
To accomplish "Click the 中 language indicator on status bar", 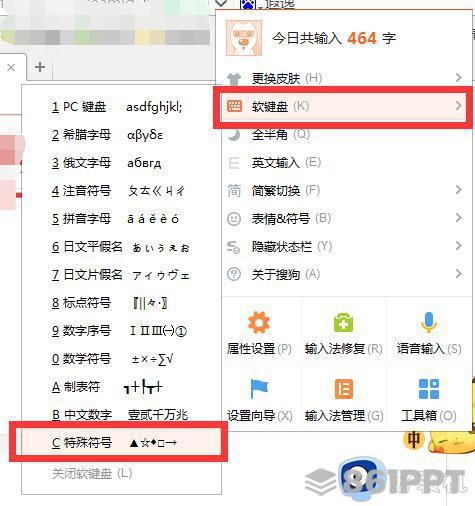I will [414, 440].
